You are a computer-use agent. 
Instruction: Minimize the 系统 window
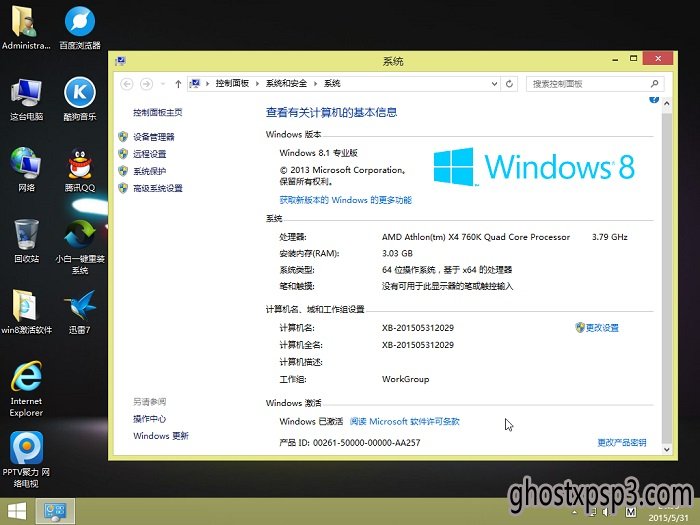(615, 59)
